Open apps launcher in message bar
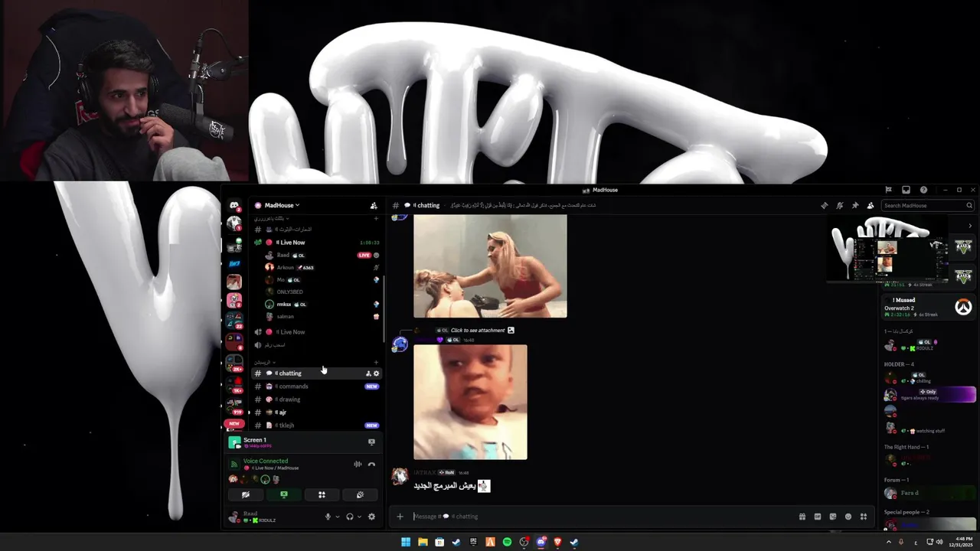 coord(864,517)
